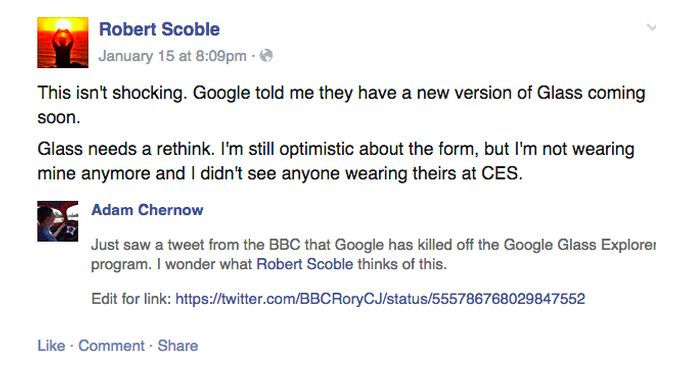Share this post
The image size is (684, 373).
(178, 346)
